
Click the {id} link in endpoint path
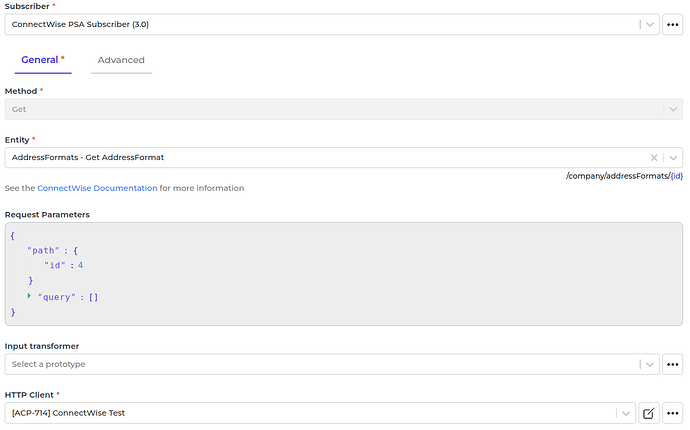pos(675,176)
